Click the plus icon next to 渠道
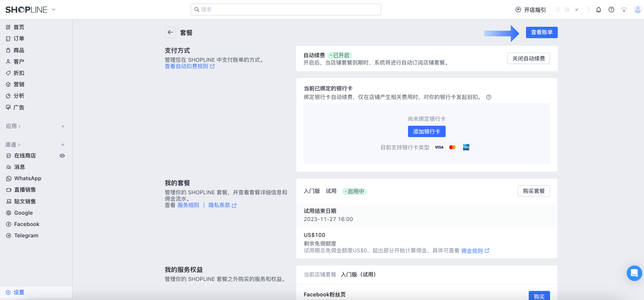Image resolution: width=644 pixels, height=300 pixels. (x=63, y=145)
